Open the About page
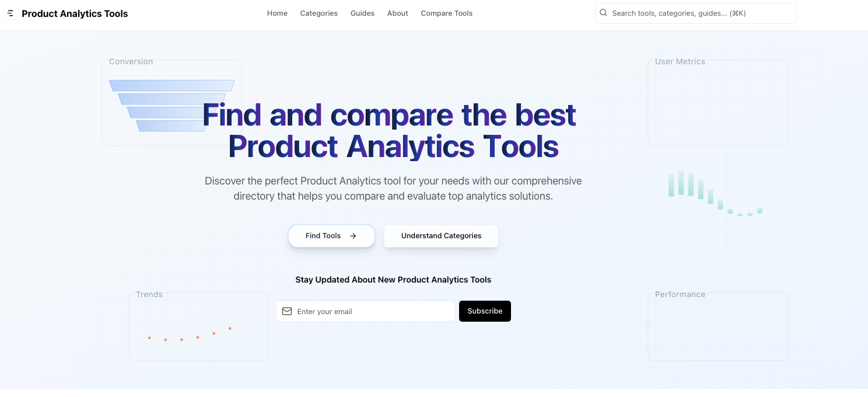Image resolution: width=868 pixels, height=397 pixels. point(397,13)
